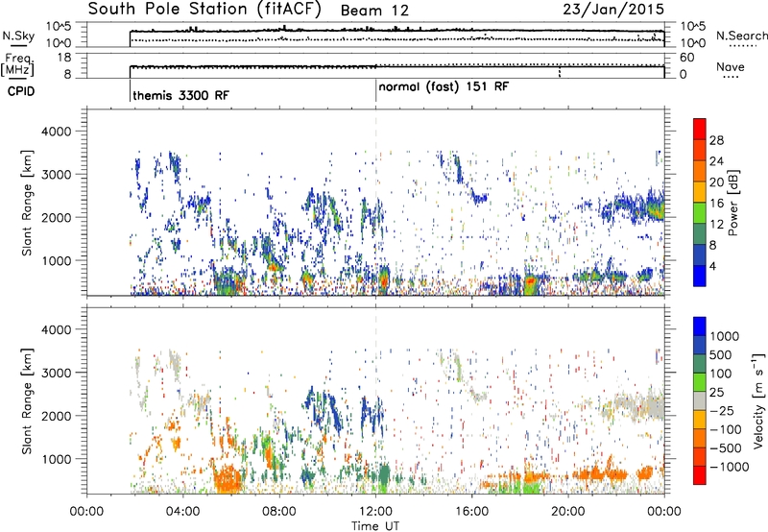Click the 'Power [dB]' colorbar title

pos(732,203)
